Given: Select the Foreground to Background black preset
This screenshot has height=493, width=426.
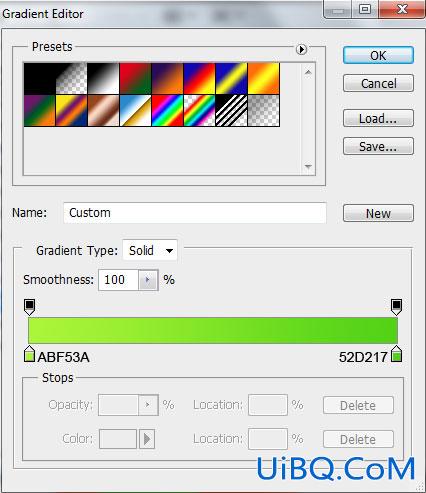Looking at the screenshot, I should (x=39, y=78).
